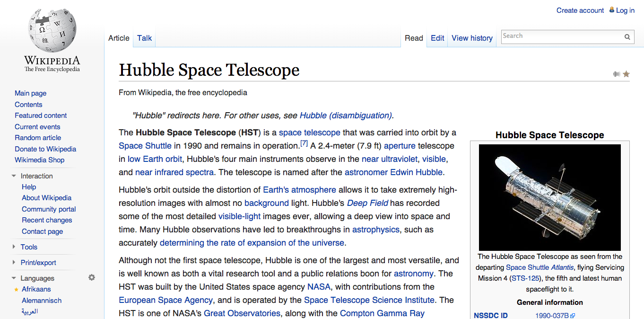Click the external link icon after 1990-037B

click(x=573, y=316)
